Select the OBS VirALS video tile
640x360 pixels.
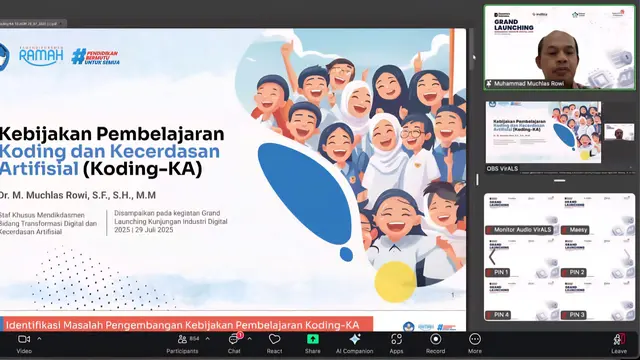tap(560, 137)
